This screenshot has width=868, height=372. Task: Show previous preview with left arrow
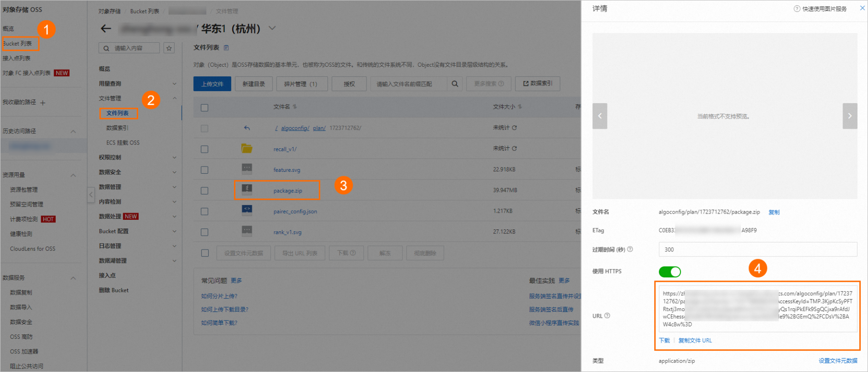[600, 116]
